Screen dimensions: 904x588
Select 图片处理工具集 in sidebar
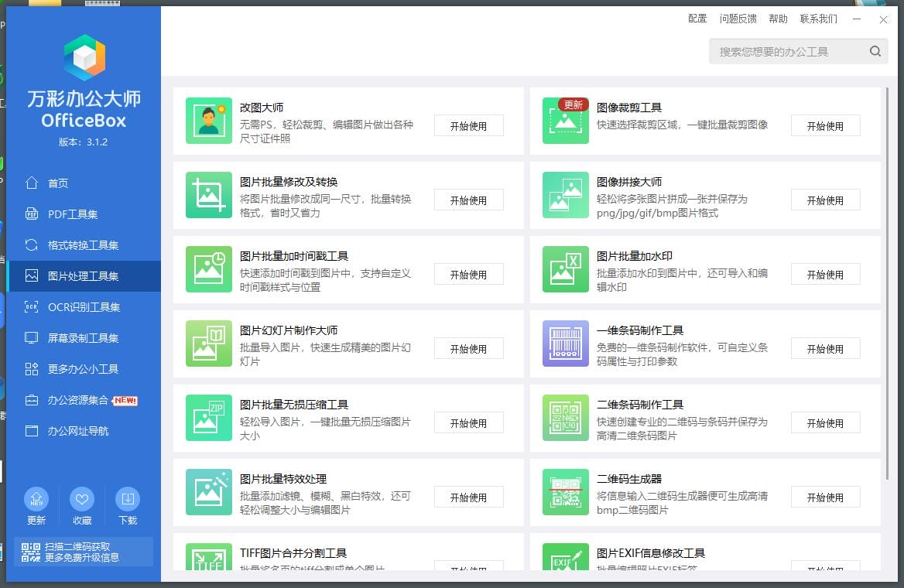(x=84, y=276)
